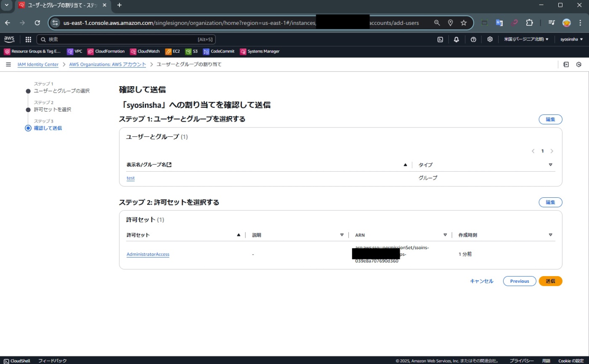The image size is (589, 364).
Task: Click the Resource Groups & Tag Editor shortcut
Action: point(32,51)
